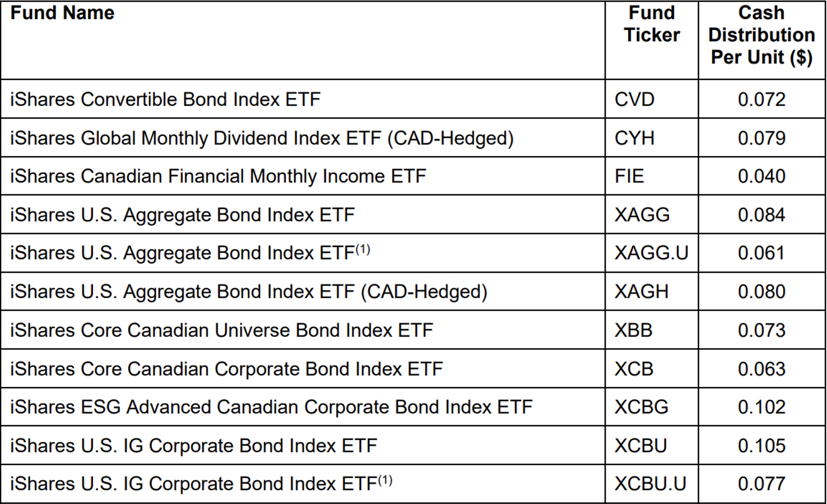This screenshot has height=504, width=827.
Task: Click the Cash Distribution Per Unit header
Action: pyautogui.click(x=761, y=35)
